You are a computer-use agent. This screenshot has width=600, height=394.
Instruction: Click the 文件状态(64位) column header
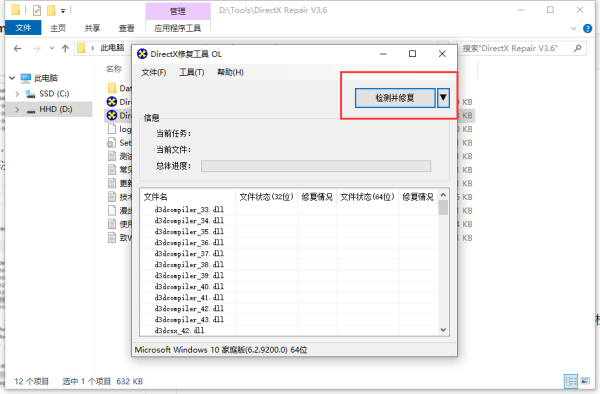point(367,197)
